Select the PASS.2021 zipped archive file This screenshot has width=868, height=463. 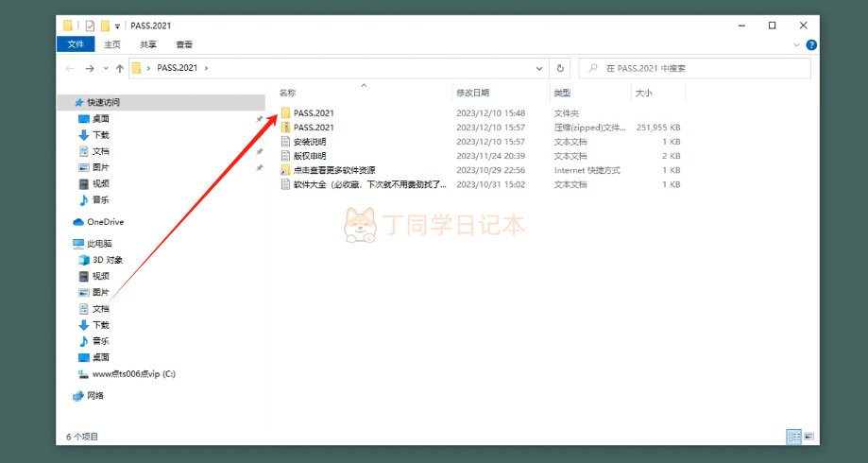[x=314, y=127]
